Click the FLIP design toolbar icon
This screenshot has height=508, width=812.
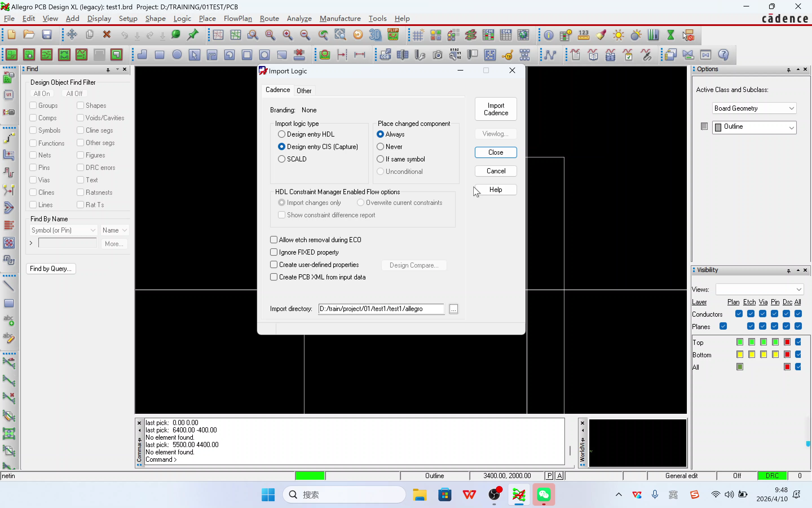coord(393,35)
